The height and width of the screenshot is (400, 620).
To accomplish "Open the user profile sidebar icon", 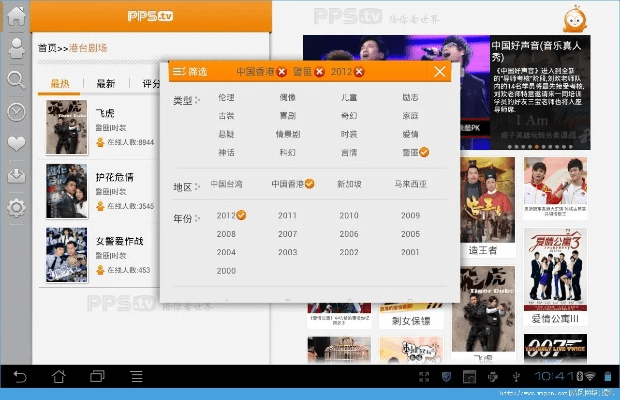I will 16,48.
